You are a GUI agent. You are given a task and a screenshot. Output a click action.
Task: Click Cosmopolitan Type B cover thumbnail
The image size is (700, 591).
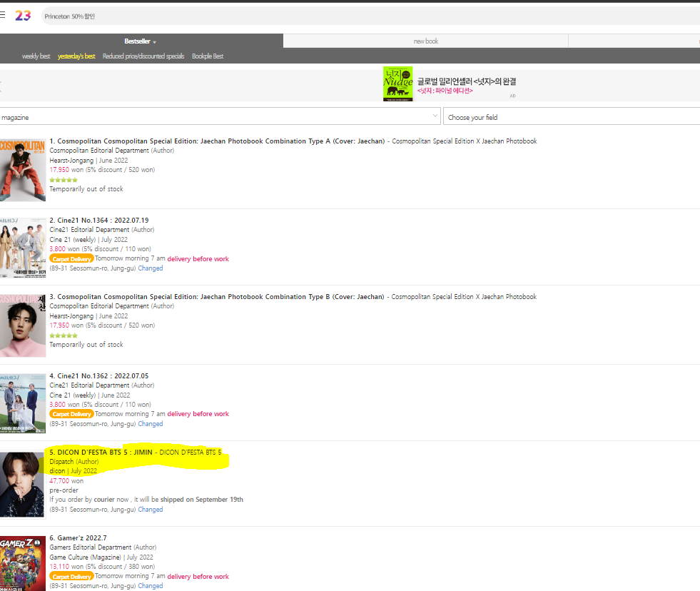[23, 325]
